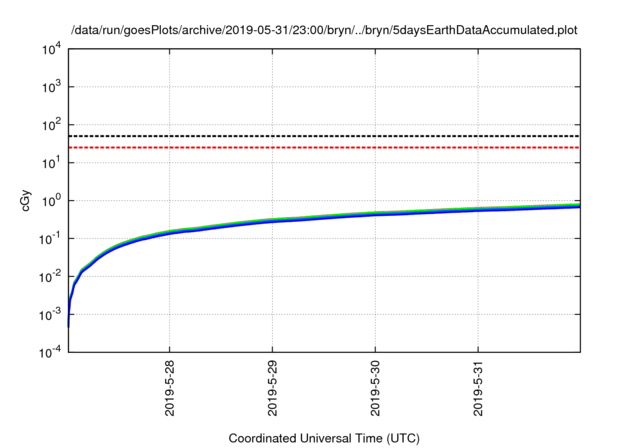Click the plot file path title
The image size is (640, 448).
click(x=324, y=31)
